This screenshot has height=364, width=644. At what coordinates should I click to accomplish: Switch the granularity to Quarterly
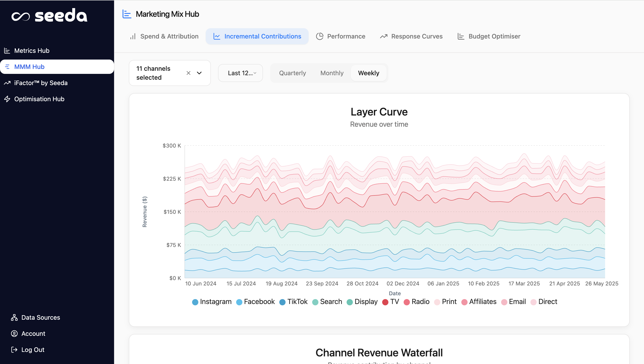point(292,73)
